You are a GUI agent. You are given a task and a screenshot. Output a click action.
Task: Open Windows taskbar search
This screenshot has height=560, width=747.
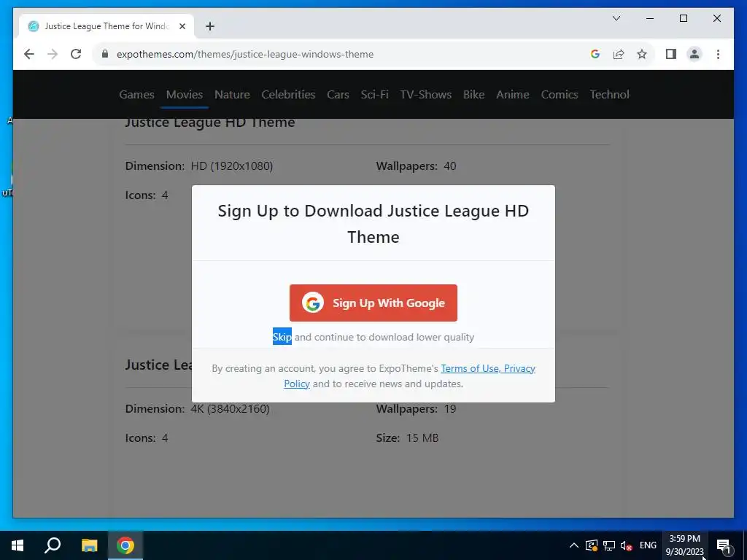tap(53, 545)
